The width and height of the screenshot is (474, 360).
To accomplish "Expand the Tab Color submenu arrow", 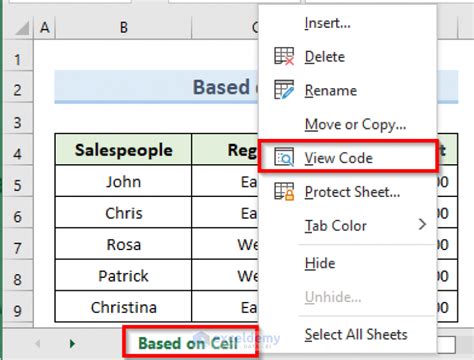I will [x=422, y=224].
